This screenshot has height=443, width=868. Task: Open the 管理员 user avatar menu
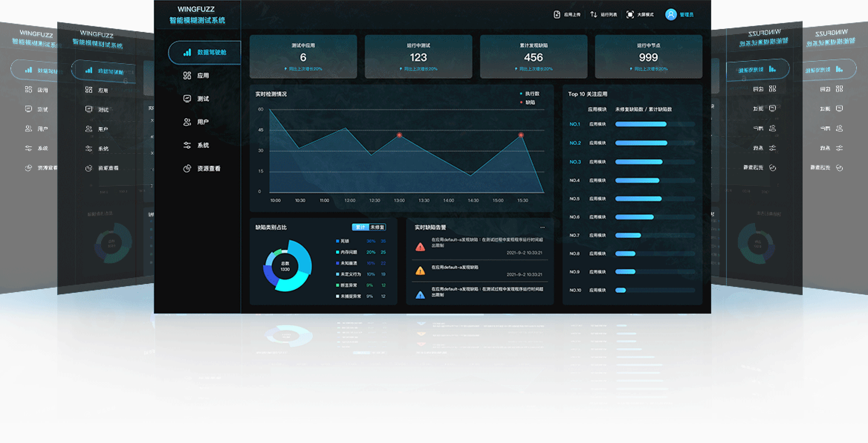click(671, 14)
